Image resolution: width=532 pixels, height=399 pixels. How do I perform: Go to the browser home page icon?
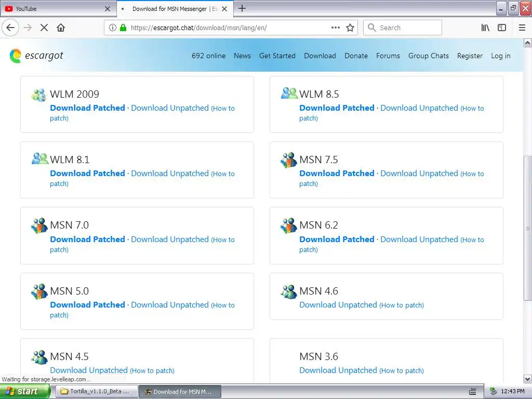click(x=61, y=28)
